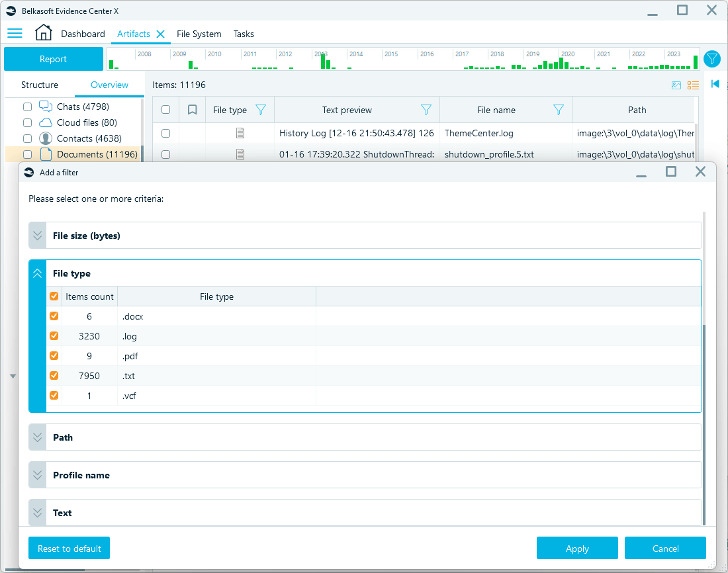Image resolution: width=728 pixels, height=573 pixels.
Task: Click the Items count column header
Action: (89, 296)
